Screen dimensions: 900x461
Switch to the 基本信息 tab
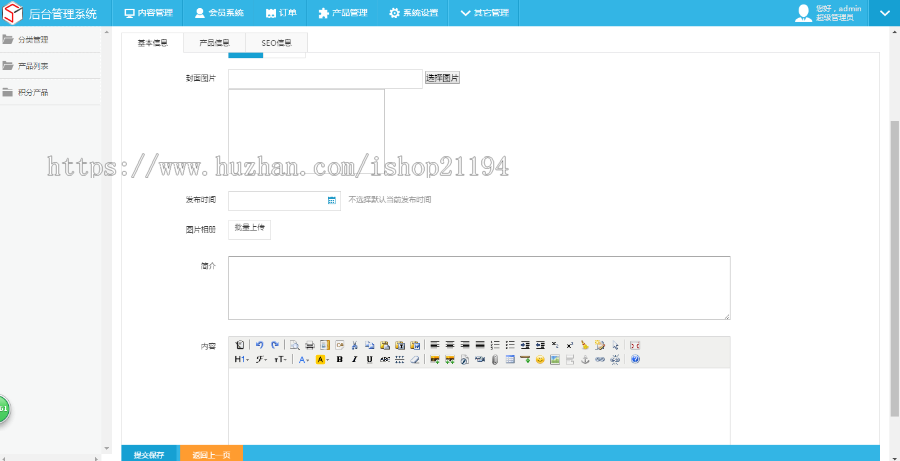coord(153,42)
